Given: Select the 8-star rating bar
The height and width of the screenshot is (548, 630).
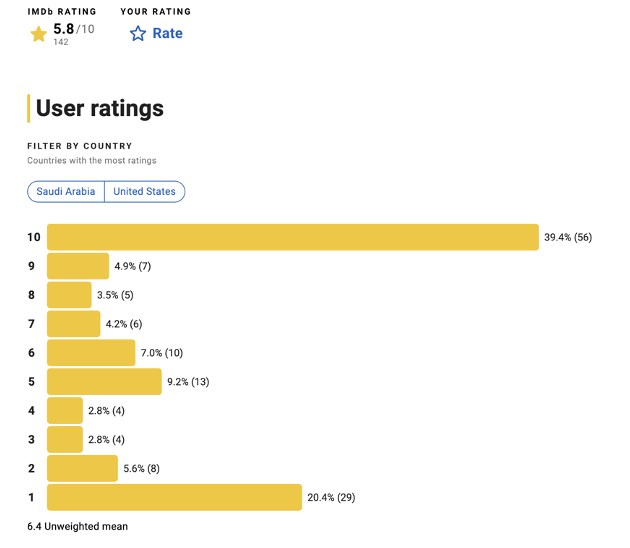Looking at the screenshot, I should tap(69, 295).
